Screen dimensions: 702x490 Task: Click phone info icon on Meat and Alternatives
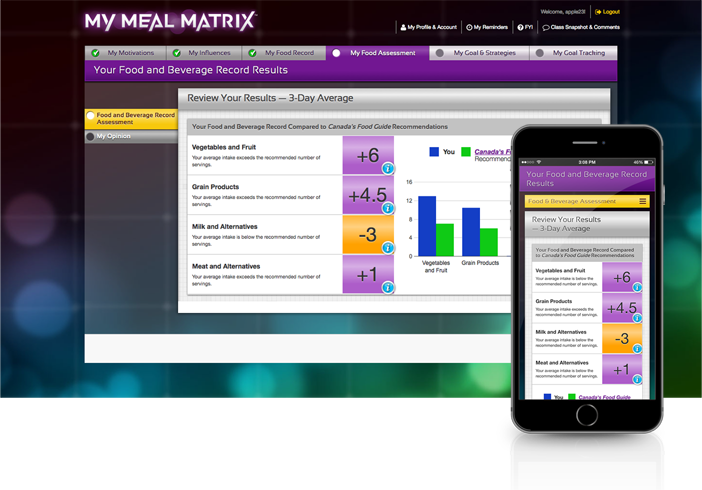[x=637, y=379]
